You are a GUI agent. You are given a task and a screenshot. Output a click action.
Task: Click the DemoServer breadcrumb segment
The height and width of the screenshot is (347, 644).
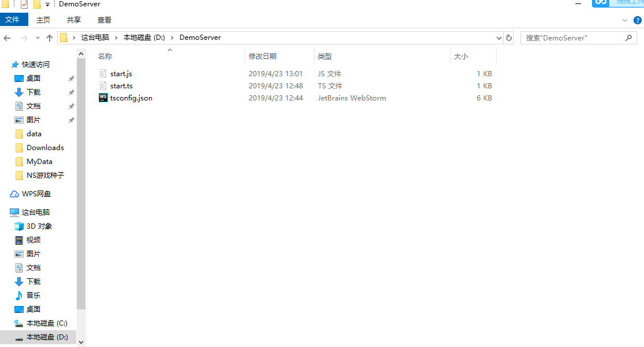(x=200, y=38)
